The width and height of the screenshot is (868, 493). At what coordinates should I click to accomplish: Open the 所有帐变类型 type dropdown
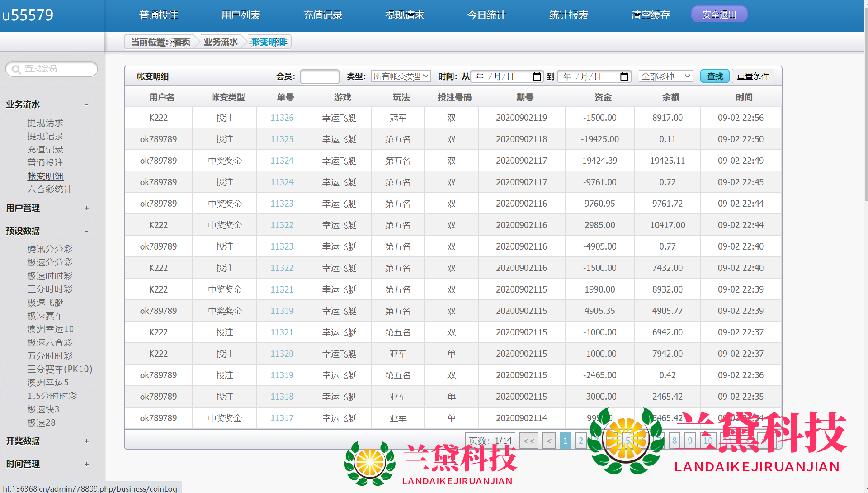click(x=401, y=76)
